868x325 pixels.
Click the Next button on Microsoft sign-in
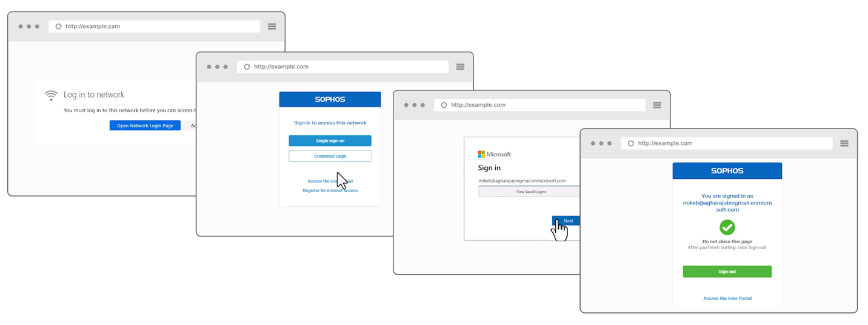pyautogui.click(x=566, y=221)
